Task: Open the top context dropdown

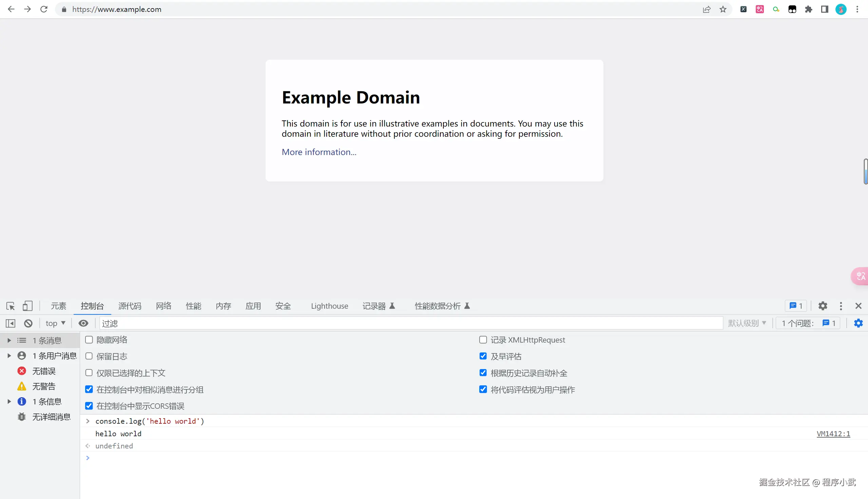Action: (x=55, y=323)
